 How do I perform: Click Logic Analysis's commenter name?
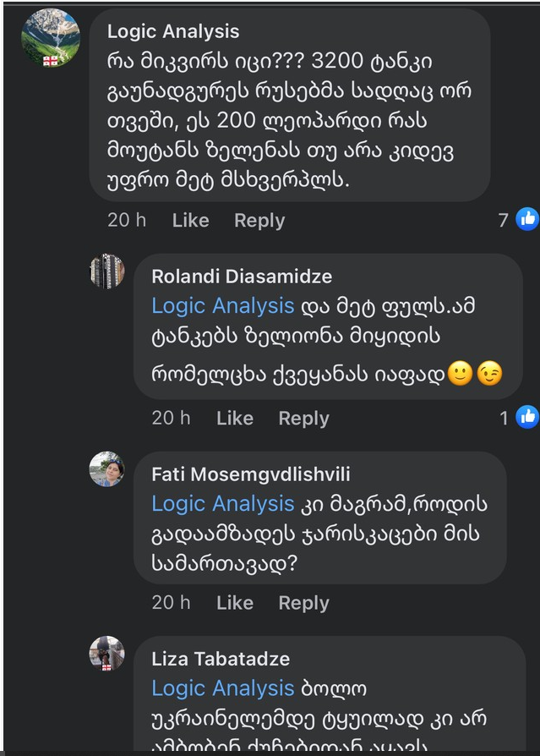coord(172,32)
